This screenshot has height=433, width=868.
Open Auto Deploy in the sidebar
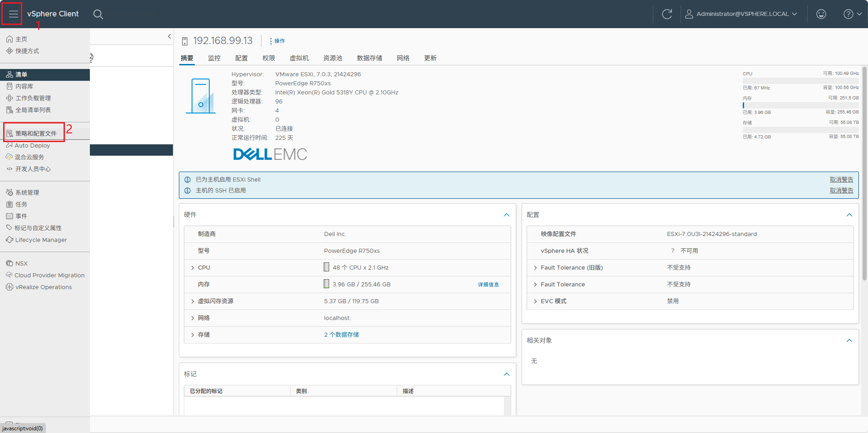tap(28, 145)
